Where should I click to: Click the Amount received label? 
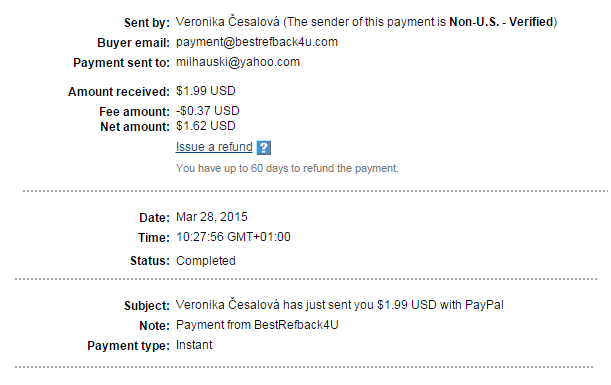[x=119, y=92]
